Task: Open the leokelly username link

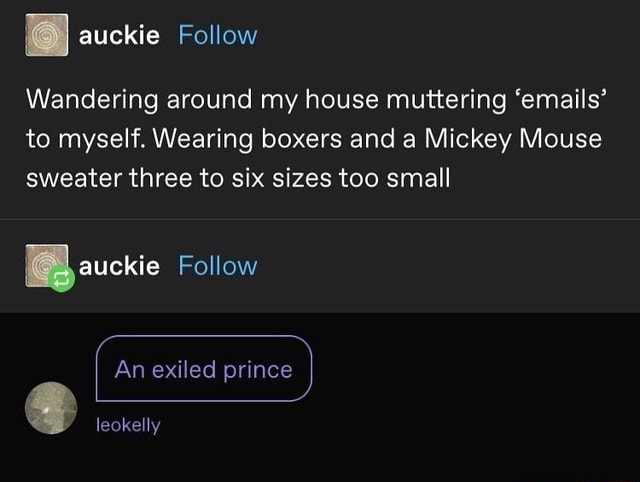Action: pyautogui.click(x=128, y=425)
